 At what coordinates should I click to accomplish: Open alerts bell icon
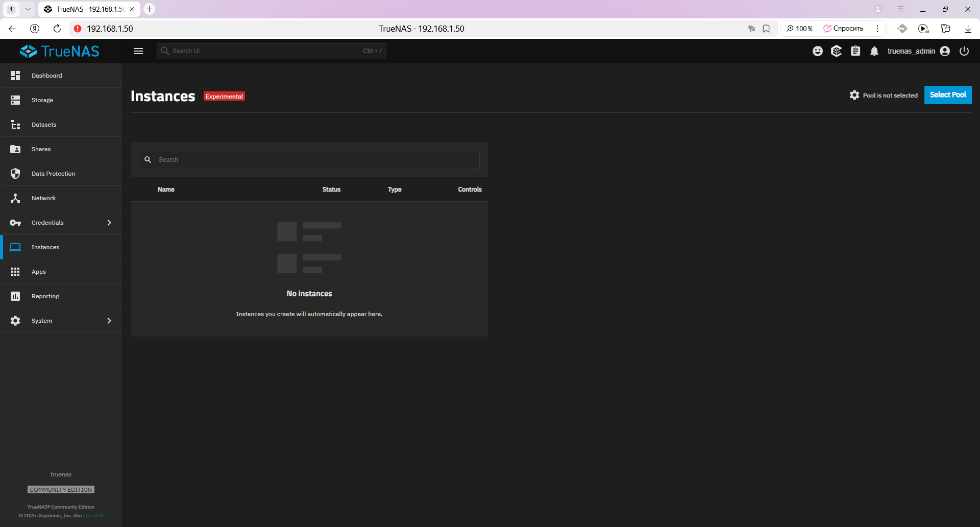point(874,51)
